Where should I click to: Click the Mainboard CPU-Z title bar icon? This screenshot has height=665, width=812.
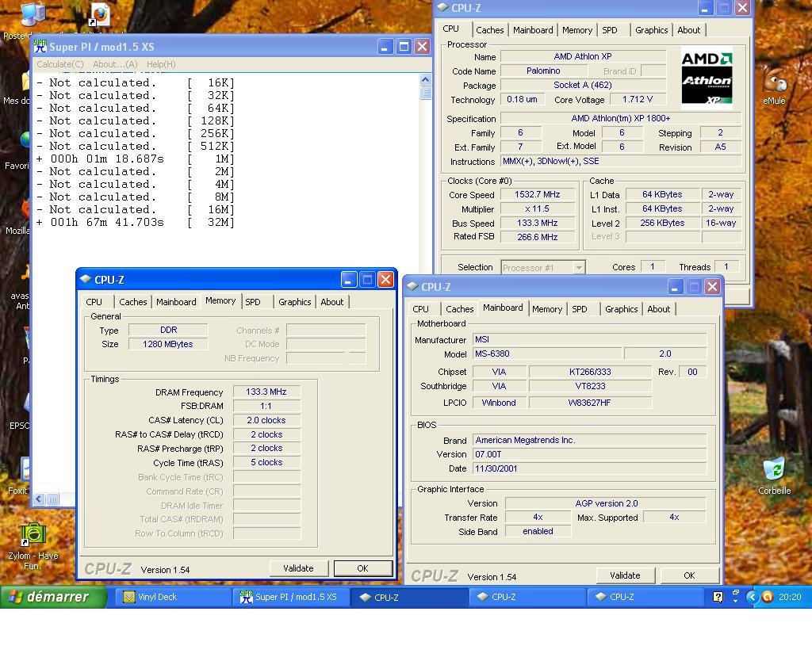coord(412,287)
